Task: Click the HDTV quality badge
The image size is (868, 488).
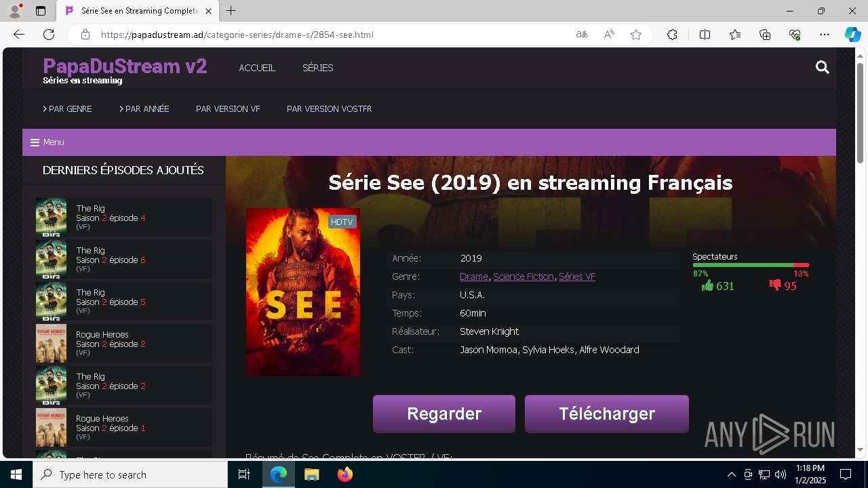Action: click(342, 222)
